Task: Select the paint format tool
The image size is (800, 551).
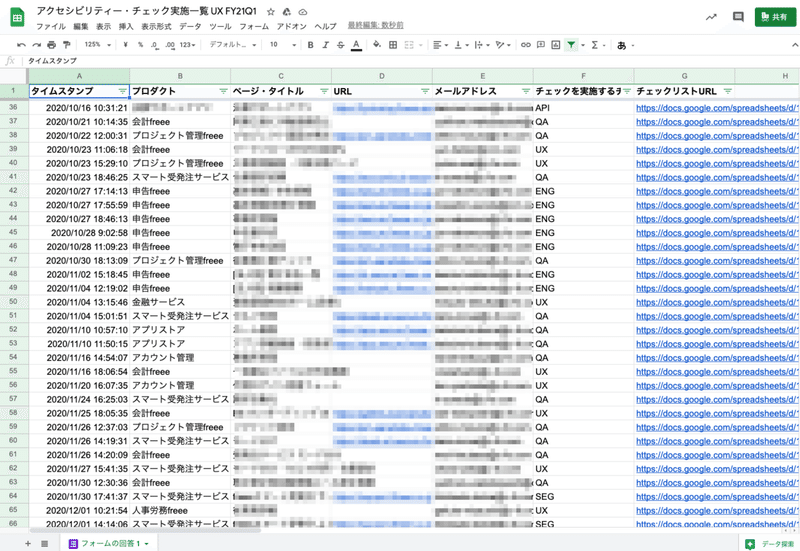Action: click(x=66, y=45)
